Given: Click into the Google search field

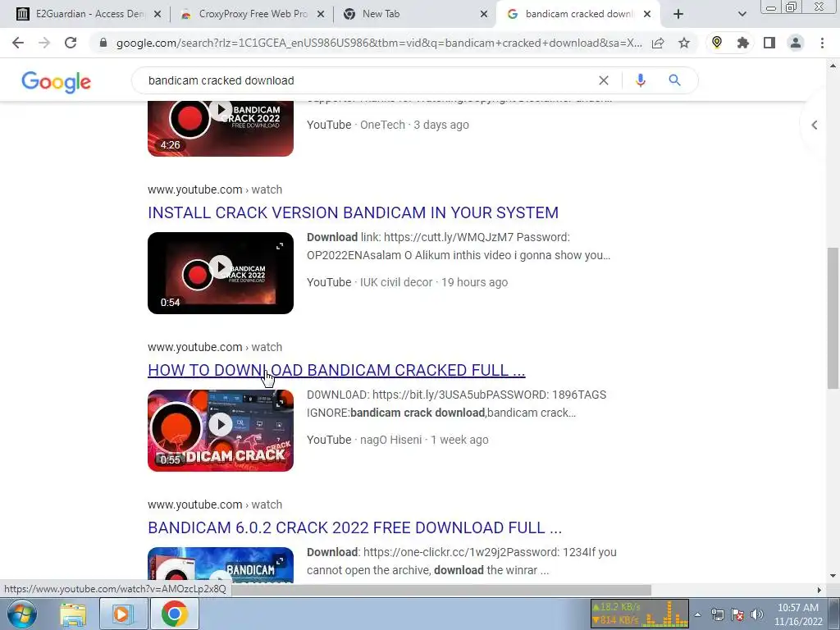Looking at the screenshot, I should (x=370, y=80).
